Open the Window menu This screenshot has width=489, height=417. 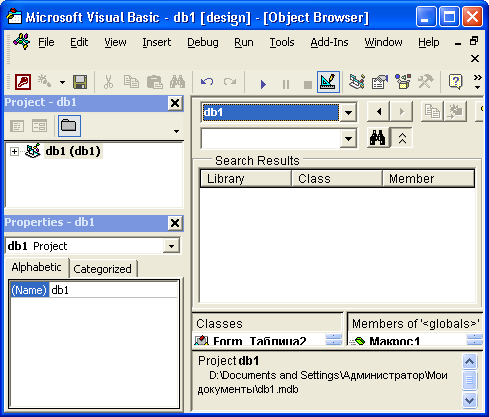coord(383,42)
